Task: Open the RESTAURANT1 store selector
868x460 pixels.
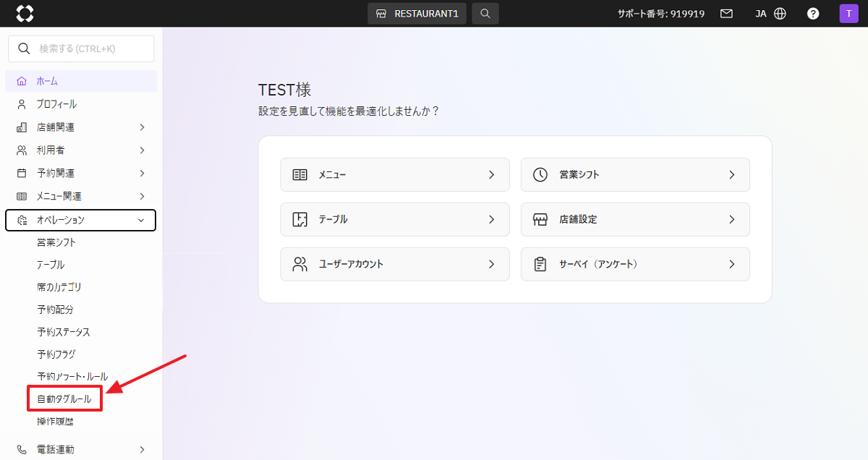Action: [x=417, y=13]
